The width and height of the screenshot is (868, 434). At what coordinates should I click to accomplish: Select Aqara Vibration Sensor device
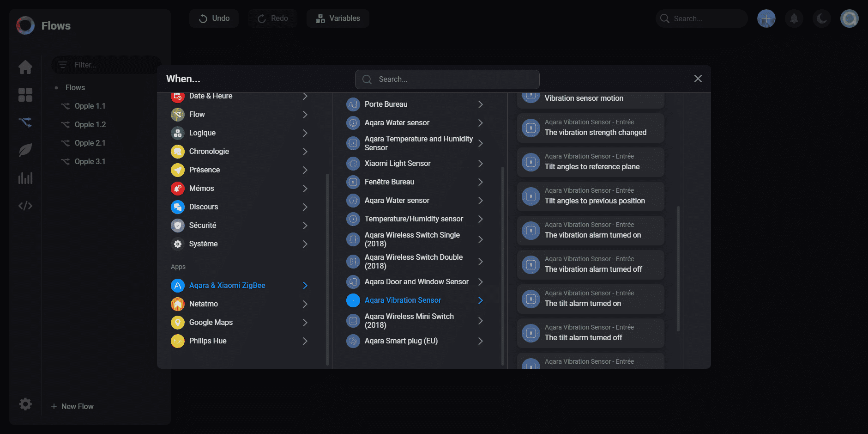pos(416,300)
